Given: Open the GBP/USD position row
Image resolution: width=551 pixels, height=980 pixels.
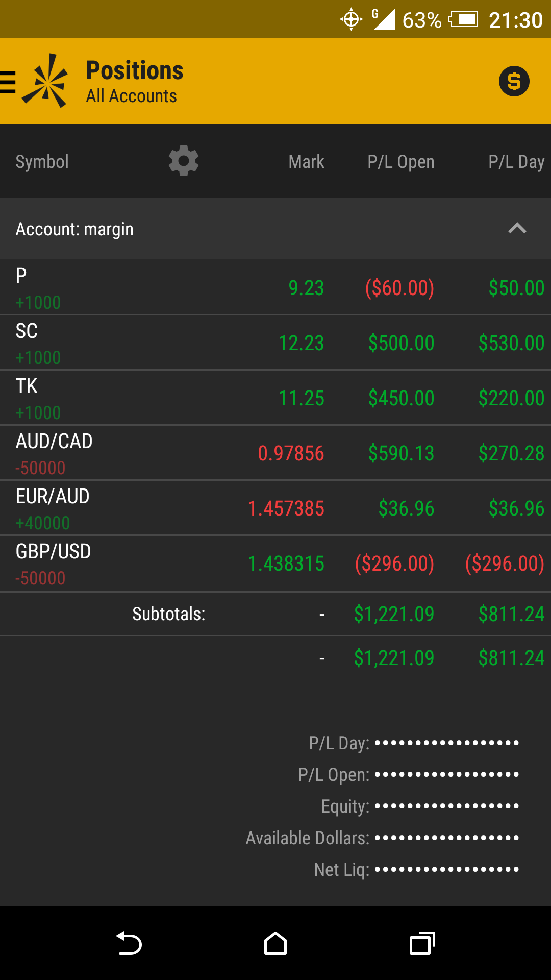Looking at the screenshot, I should coord(275,563).
